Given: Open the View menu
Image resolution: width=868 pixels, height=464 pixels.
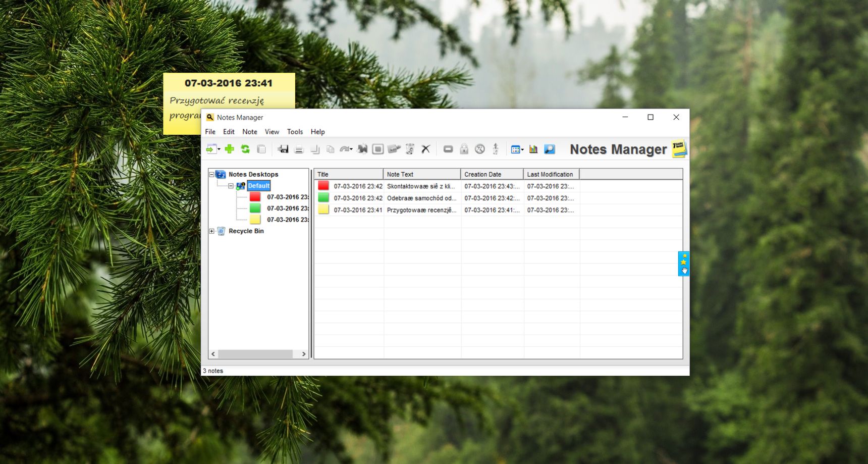Looking at the screenshot, I should 272,132.
